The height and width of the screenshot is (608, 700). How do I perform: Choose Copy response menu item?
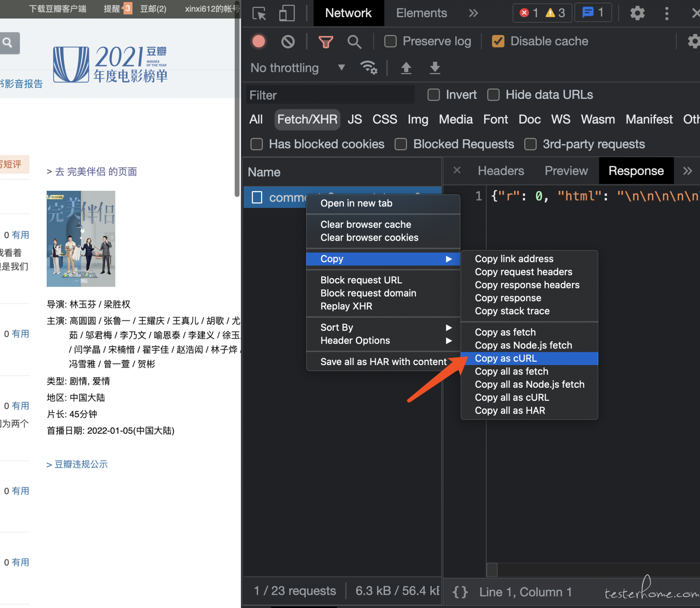(x=529, y=298)
